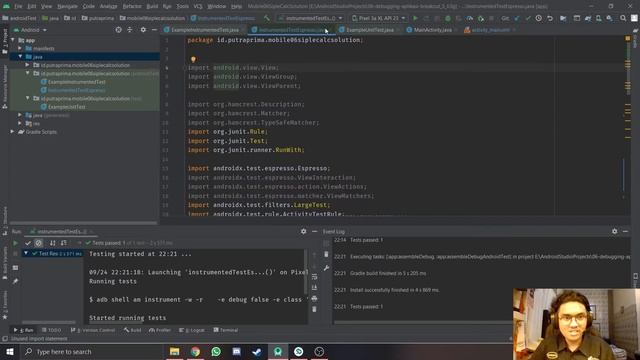Open Run panel settings gear
Screen dimensions: 640x360
(x=303, y=231)
